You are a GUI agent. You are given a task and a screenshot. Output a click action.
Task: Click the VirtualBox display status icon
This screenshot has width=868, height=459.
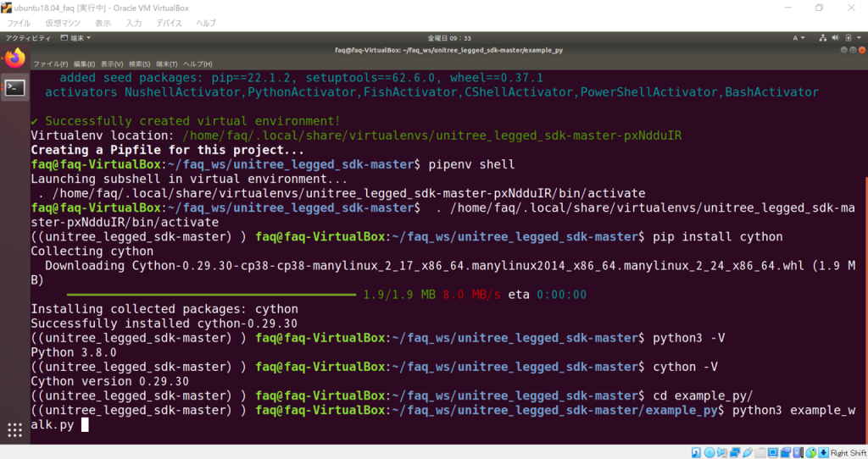coord(773,452)
